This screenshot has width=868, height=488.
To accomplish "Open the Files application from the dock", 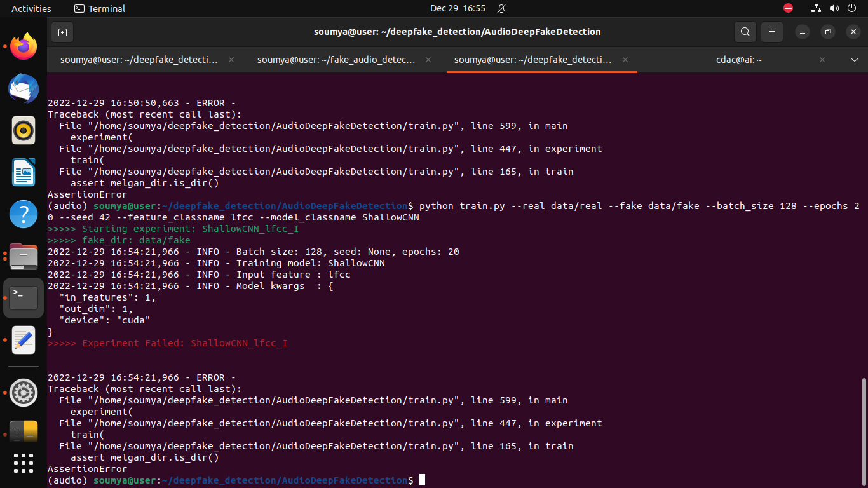I will click(23, 256).
